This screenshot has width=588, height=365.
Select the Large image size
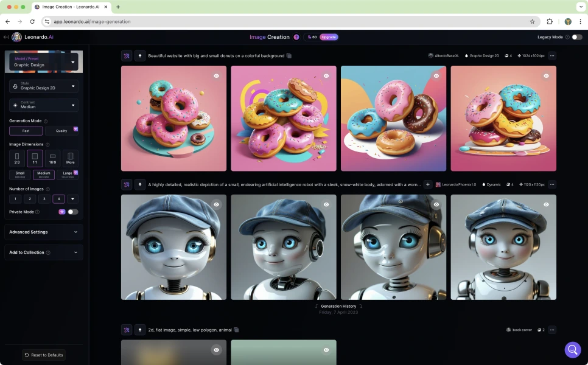point(68,175)
